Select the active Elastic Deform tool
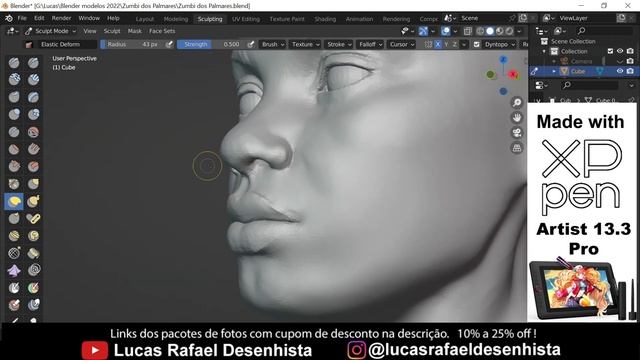 click(14, 201)
